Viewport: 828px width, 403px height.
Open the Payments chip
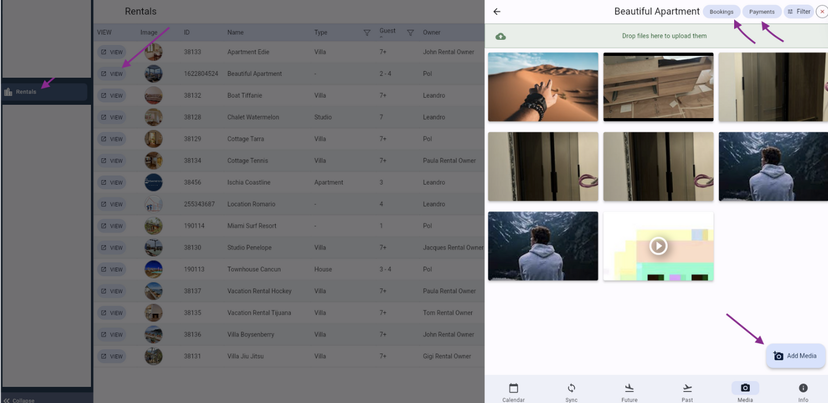(761, 12)
